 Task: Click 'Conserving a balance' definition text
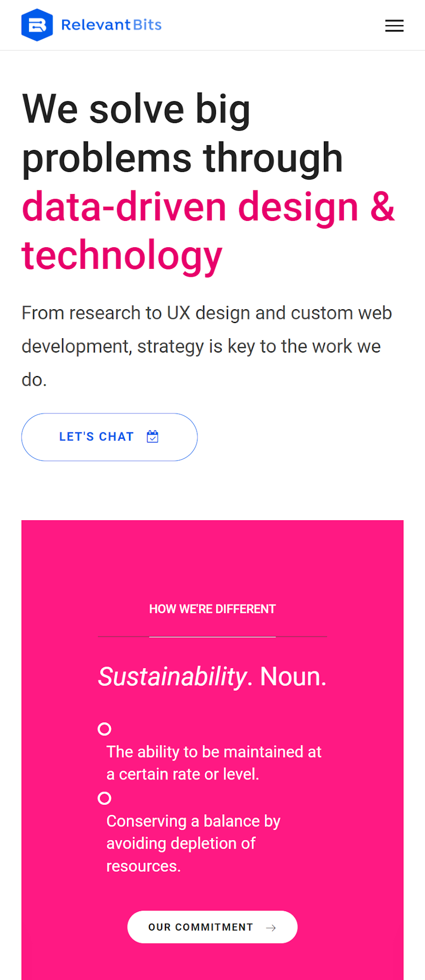pos(193,843)
